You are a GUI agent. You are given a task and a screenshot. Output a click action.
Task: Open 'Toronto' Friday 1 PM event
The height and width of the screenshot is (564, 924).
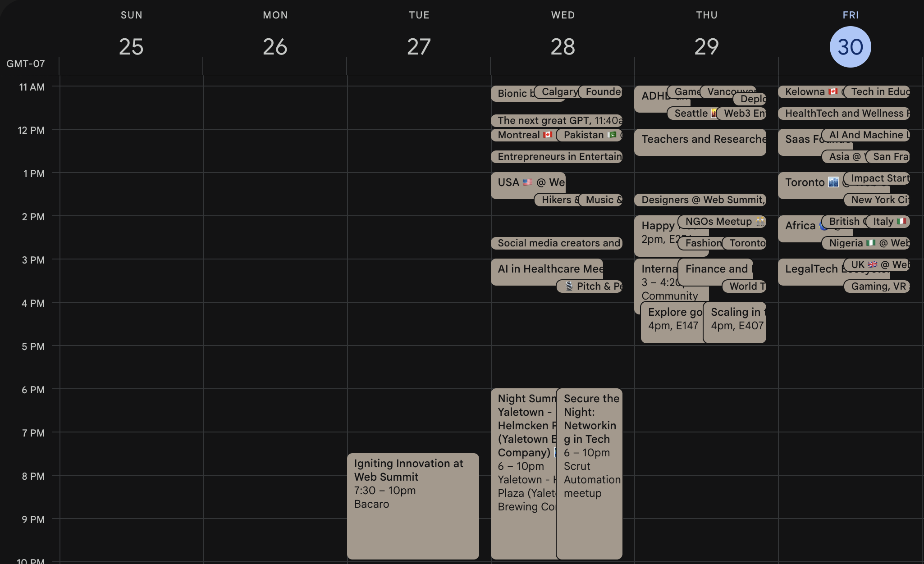[x=810, y=185]
